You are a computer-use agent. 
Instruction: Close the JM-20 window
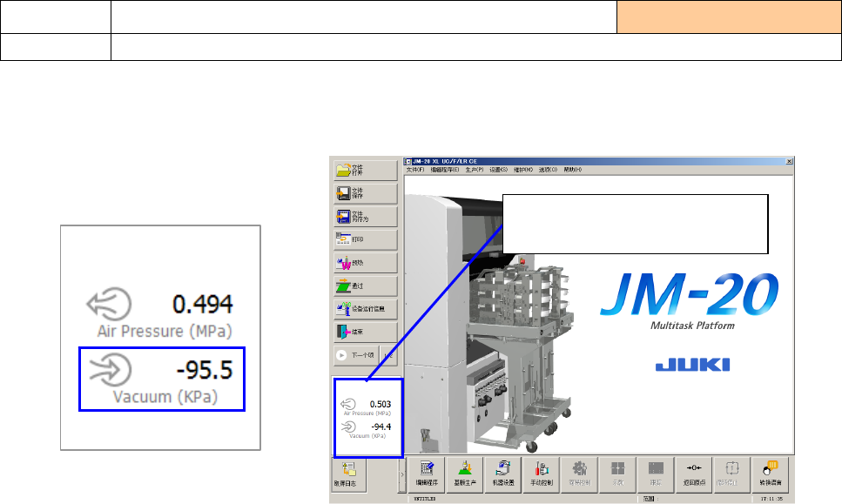point(790,161)
